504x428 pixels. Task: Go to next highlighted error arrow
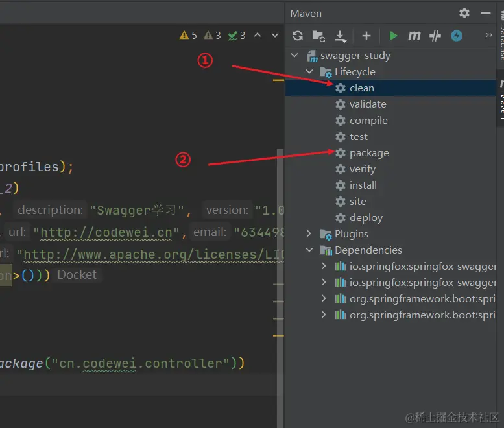pyautogui.click(x=275, y=35)
